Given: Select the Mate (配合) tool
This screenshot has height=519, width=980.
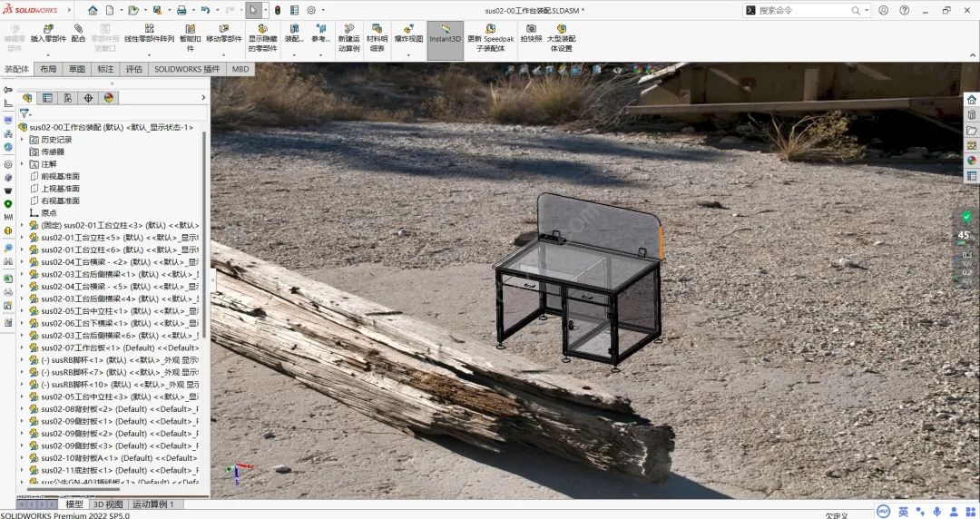Looking at the screenshot, I should 78,29.
